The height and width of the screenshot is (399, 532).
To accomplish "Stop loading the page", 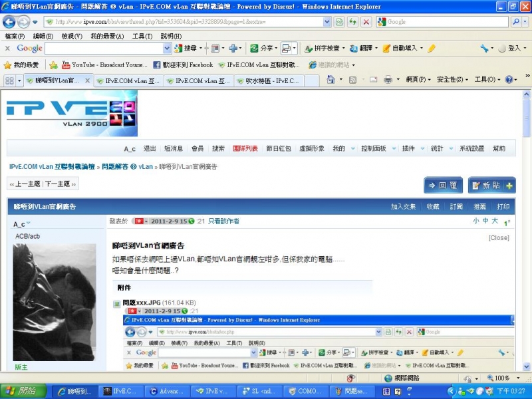I will click(x=367, y=22).
